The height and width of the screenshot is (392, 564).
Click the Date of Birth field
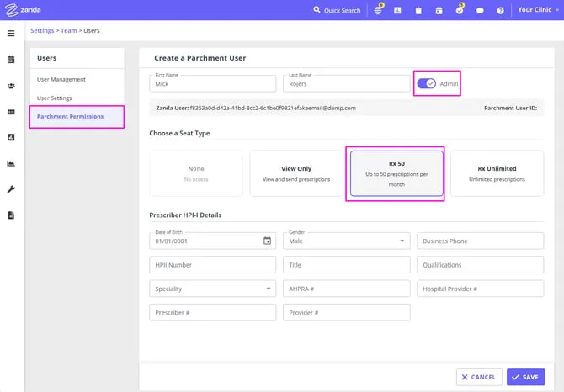click(213, 241)
